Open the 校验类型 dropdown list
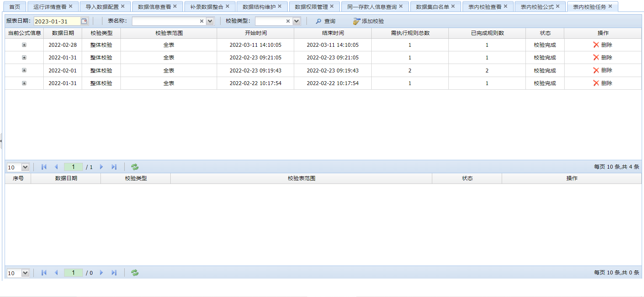 pyautogui.click(x=296, y=21)
